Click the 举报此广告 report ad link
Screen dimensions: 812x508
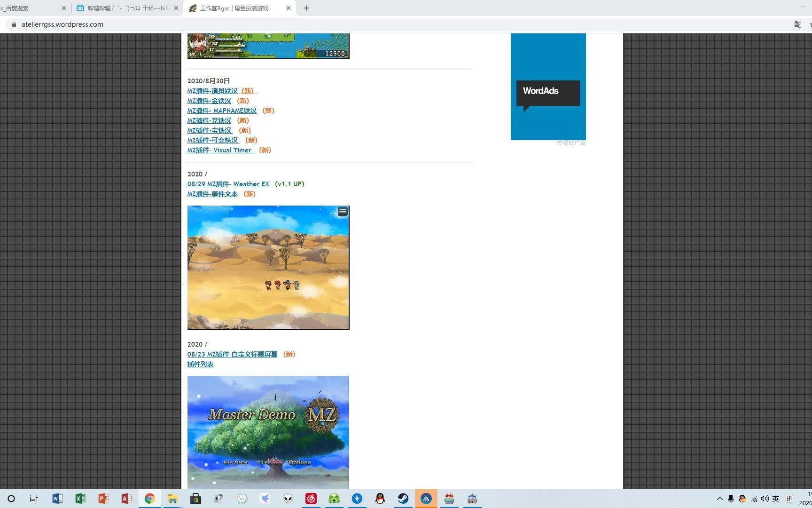pos(571,143)
